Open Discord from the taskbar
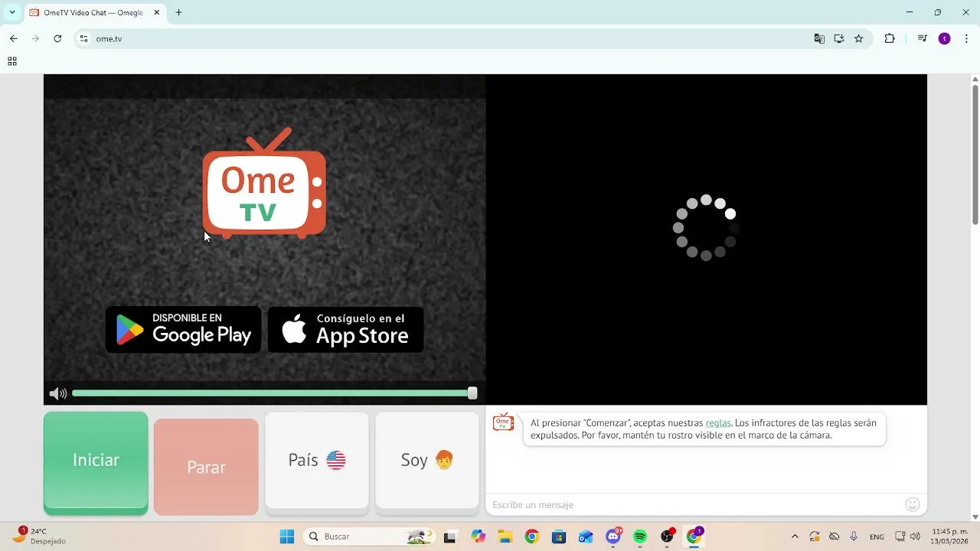Screen dimensions: 980x551 pos(613,536)
